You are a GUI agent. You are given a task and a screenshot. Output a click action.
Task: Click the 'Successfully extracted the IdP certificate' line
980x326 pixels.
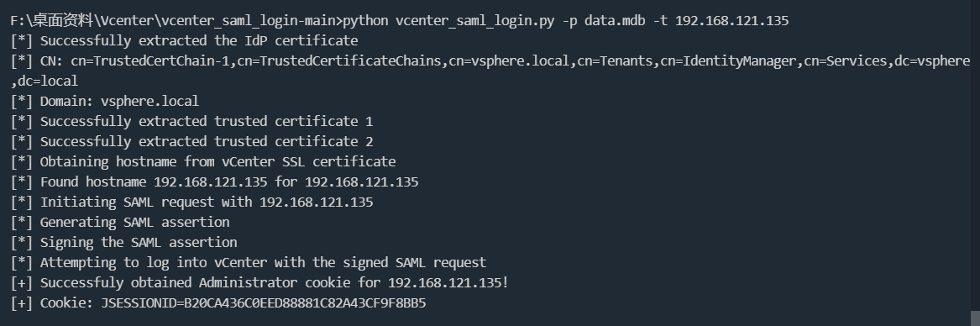tap(185, 40)
